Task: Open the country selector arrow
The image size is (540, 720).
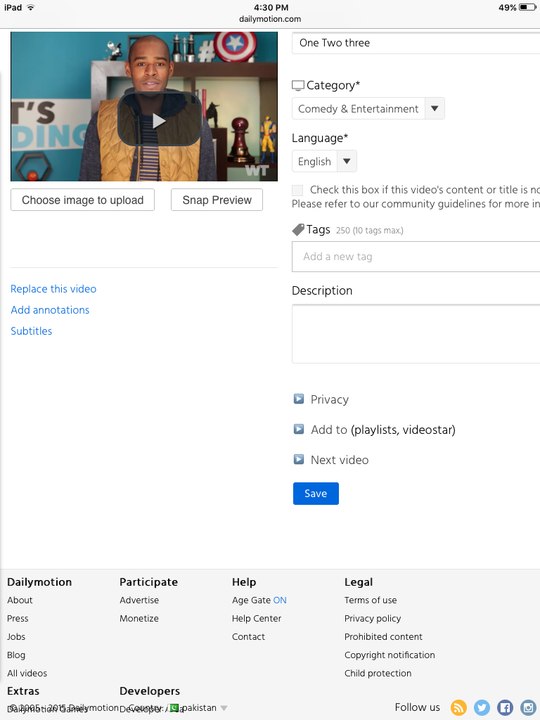Action: [224, 708]
